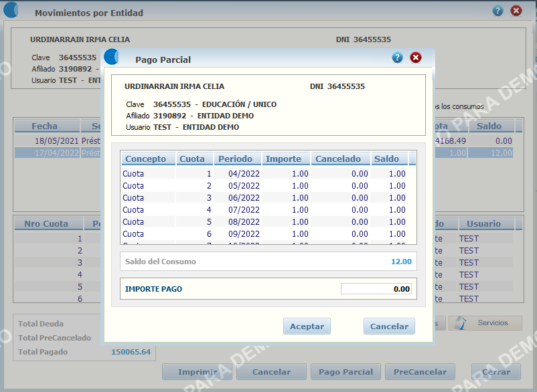Click the Cancelar button beside Imprimir
Image resolution: width=537 pixels, height=392 pixels.
click(271, 372)
